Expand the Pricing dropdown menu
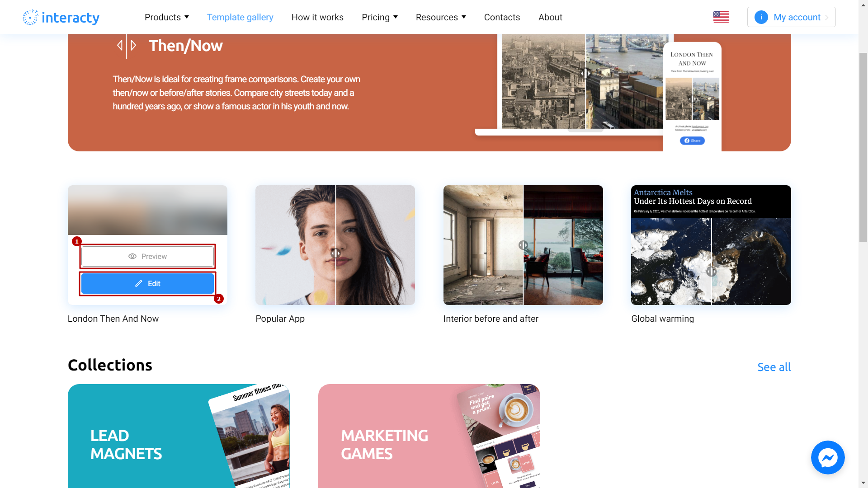868x488 pixels. click(x=379, y=17)
